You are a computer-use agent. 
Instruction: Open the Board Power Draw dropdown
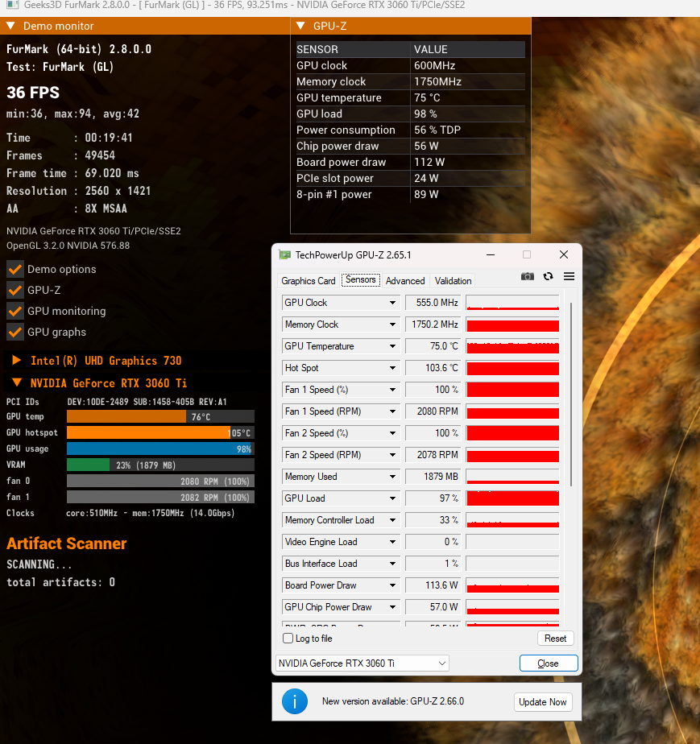coord(392,585)
